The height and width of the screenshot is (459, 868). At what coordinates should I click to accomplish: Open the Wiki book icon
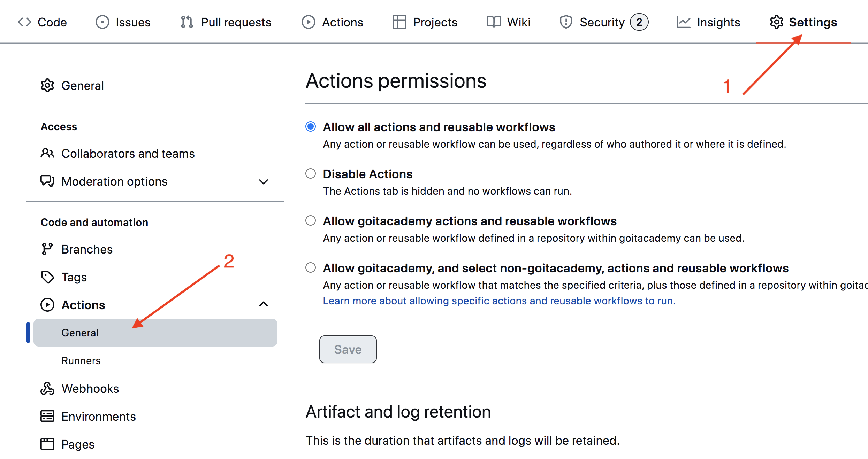(493, 22)
